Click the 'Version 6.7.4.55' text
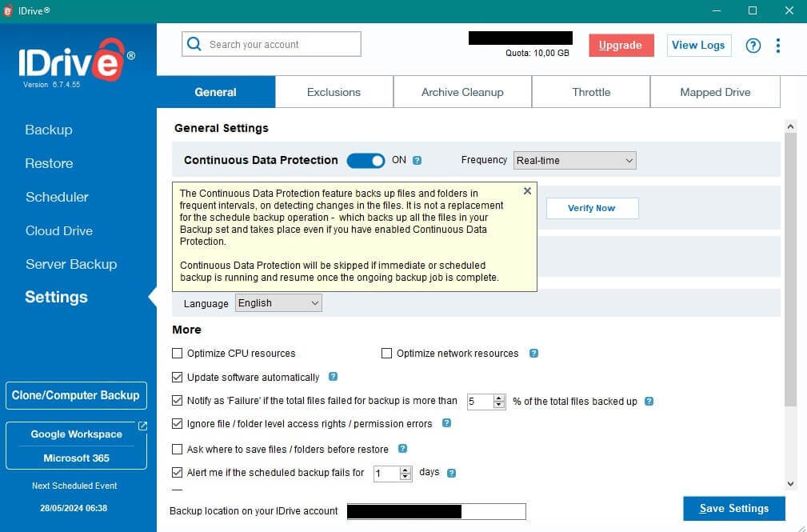This screenshot has height=532, width=807. coord(51,85)
